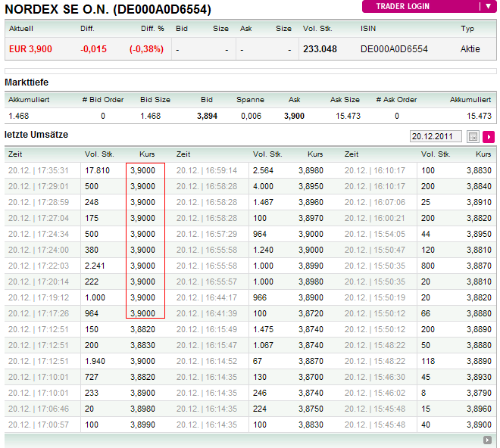Click the letzte Umsätze heading

(36, 135)
